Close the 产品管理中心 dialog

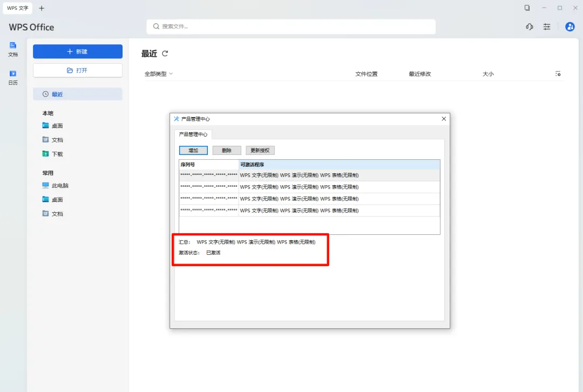point(444,119)
